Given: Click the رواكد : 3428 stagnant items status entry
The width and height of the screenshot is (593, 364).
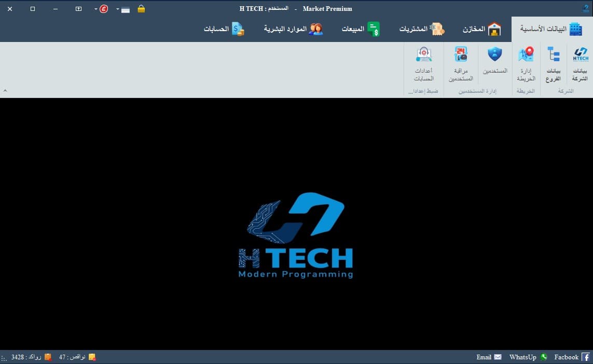Looking at the screenshot, I should (x=31, y=357).
